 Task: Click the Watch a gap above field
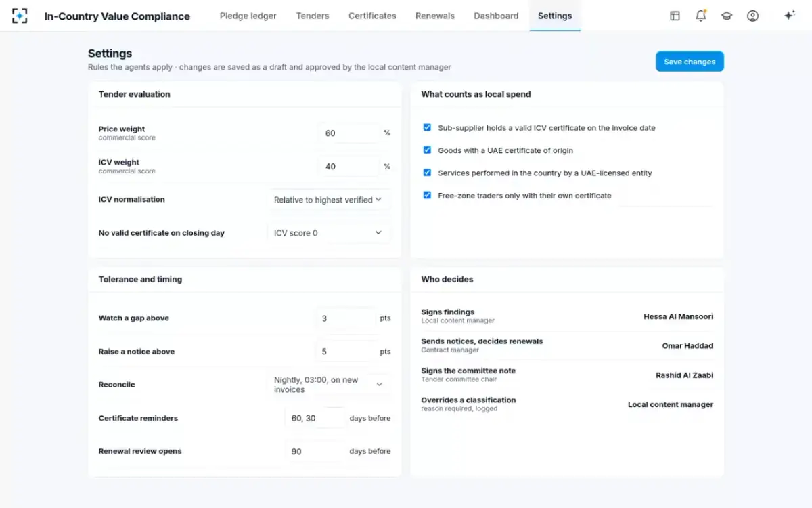(345, 318)
